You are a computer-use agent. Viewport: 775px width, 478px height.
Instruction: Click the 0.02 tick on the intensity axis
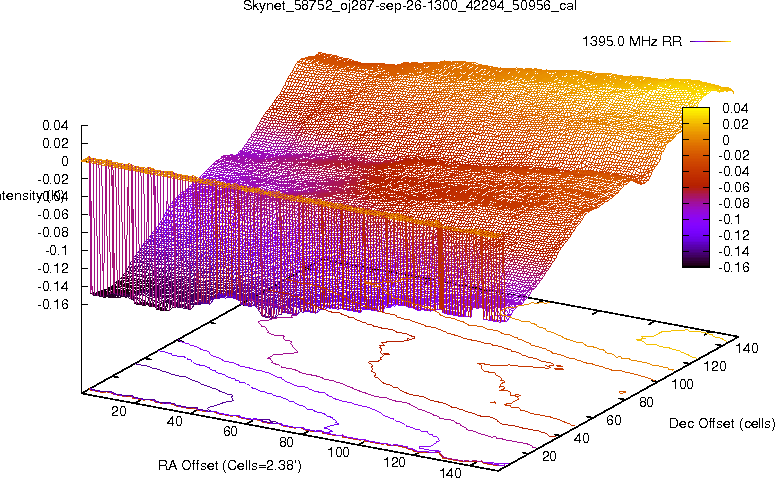point(55,143)
